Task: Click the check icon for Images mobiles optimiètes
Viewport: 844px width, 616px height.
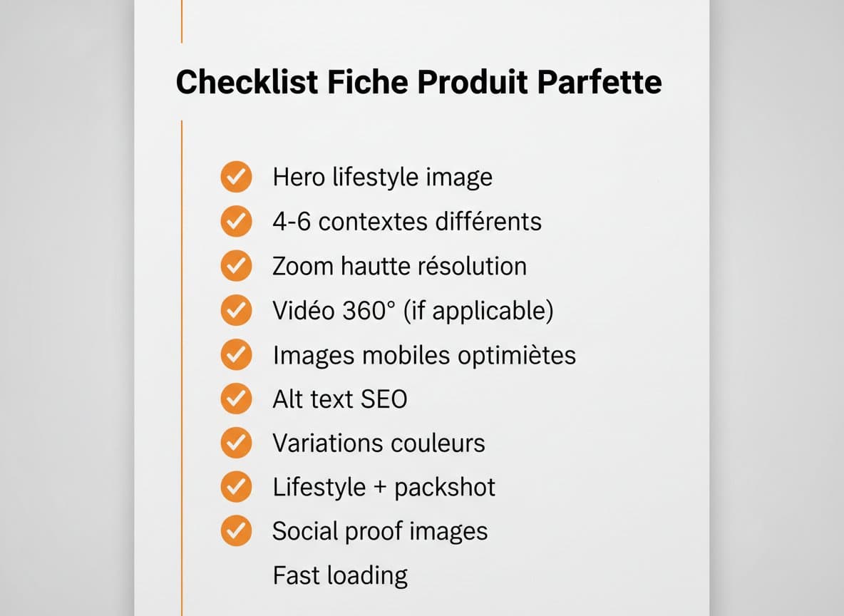Action: [236, 354]
